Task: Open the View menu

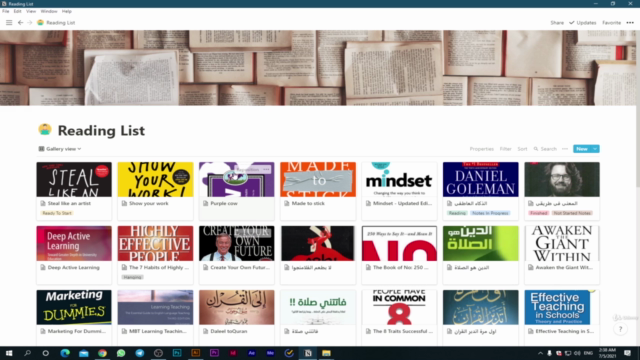Action: (31, 11)
